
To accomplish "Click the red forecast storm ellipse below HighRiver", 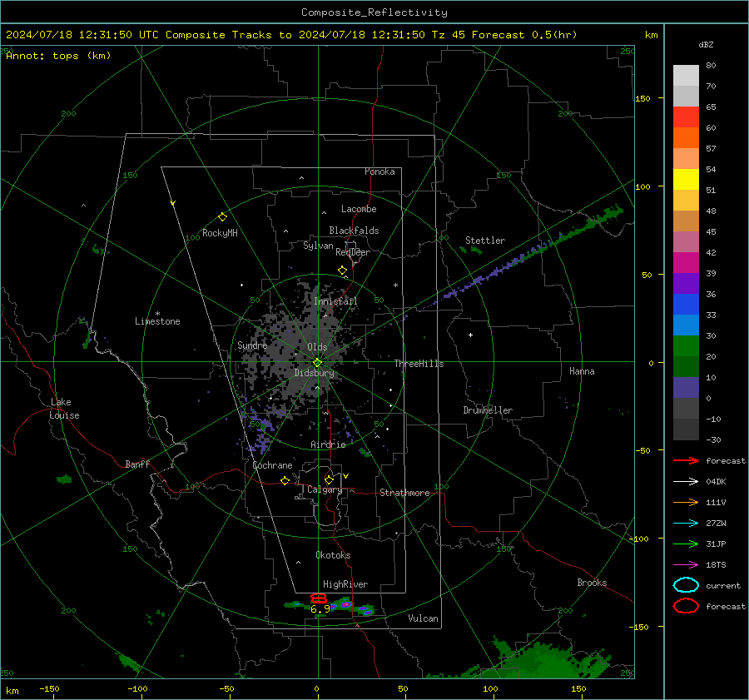I will [x=318, y=598].
